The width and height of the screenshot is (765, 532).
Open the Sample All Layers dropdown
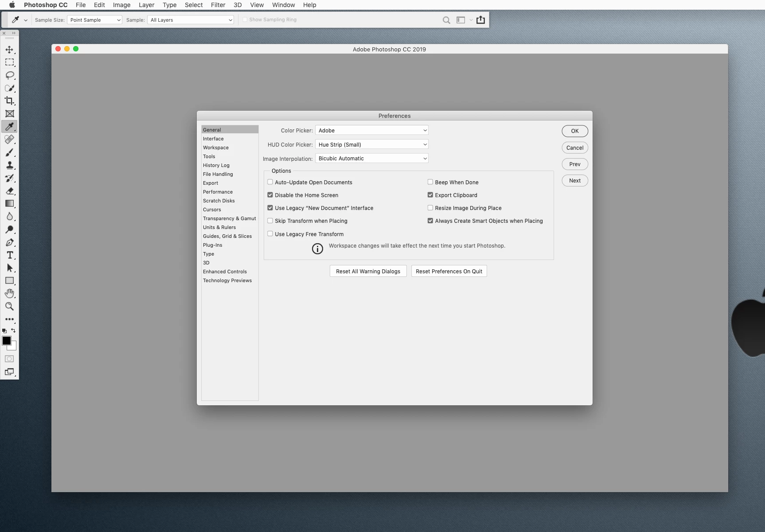coord(191,20)
